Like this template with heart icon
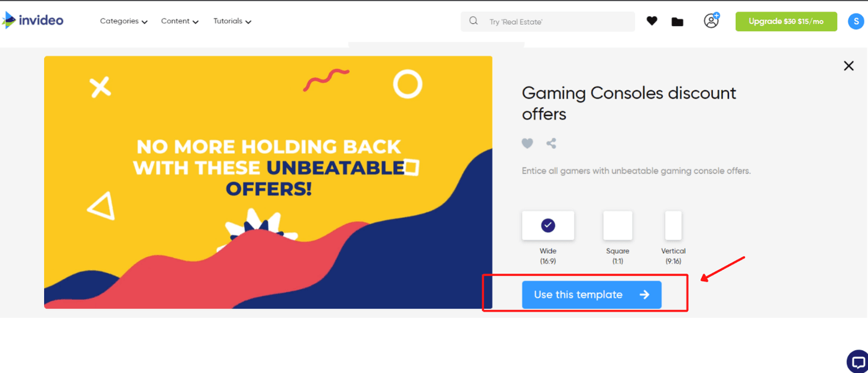 [527, 143]
